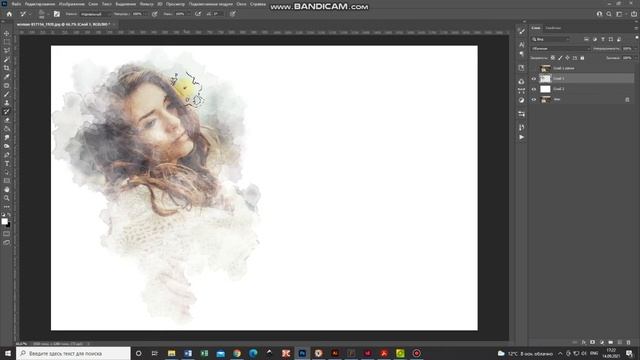Open the fx layer style button
The image size is (640, 360).
[x=584, y=342]
